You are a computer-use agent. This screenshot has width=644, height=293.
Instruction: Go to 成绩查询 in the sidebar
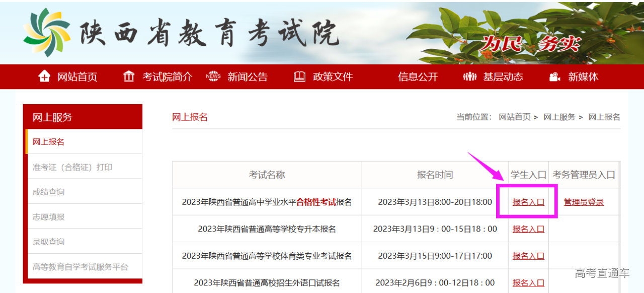pos(48,192)
